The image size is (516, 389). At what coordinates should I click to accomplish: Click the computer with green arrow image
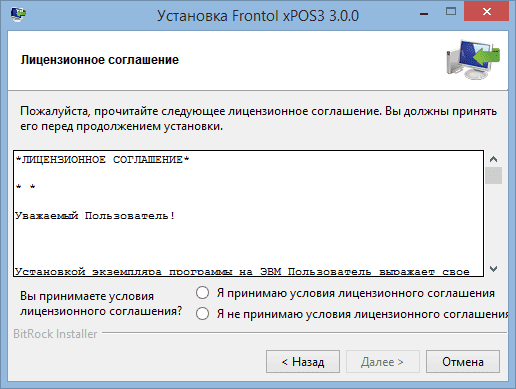click(x=473, y=60)
